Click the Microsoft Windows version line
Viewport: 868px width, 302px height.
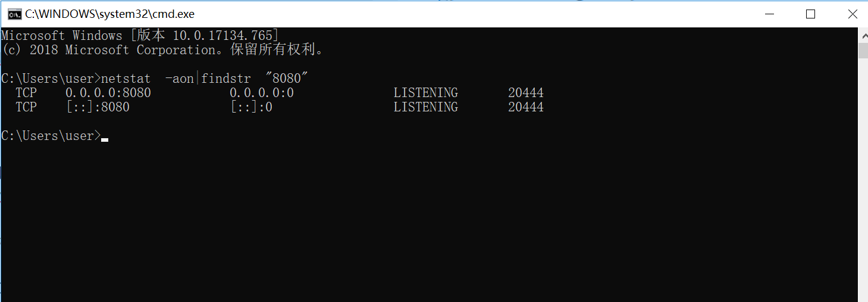(x=140, y=36)
